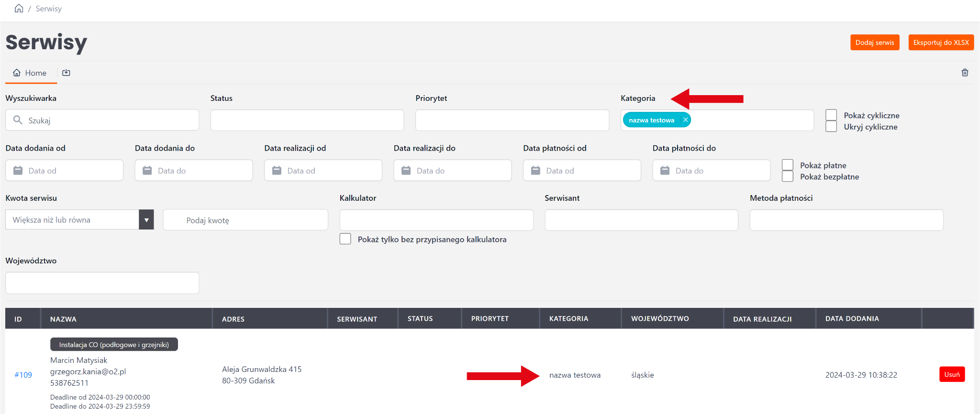Export the list with Eksportuj do XLSX
The height and width of the screenshot is (414, 980).
coord(941,43)
